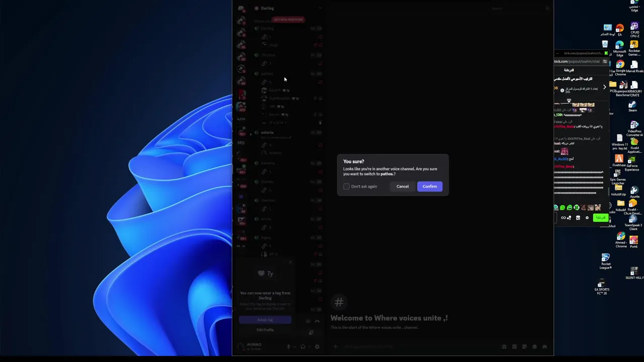Screen dimensions: 644x362
Task: Select the SILENT HILL f desktop shortcut
Action: (x=634, y=274)
